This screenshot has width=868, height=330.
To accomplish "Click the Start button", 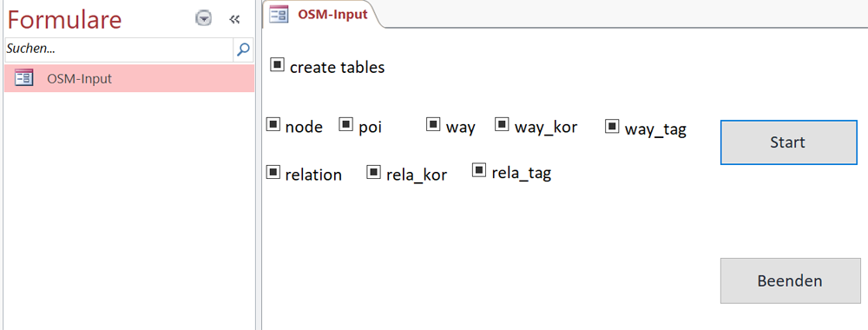I will 788,142.
